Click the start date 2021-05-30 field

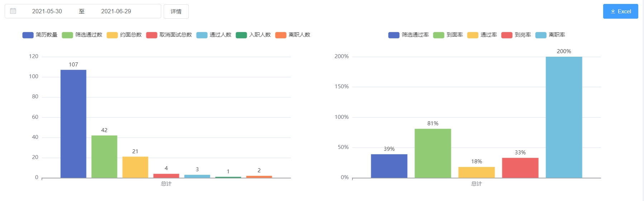pyautogui.click(x=47, y=11)
